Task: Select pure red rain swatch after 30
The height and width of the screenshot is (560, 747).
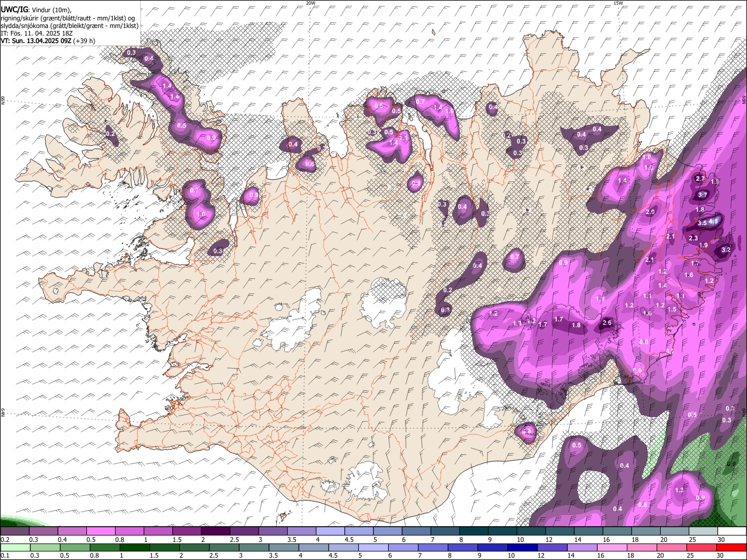Action: 731,547
